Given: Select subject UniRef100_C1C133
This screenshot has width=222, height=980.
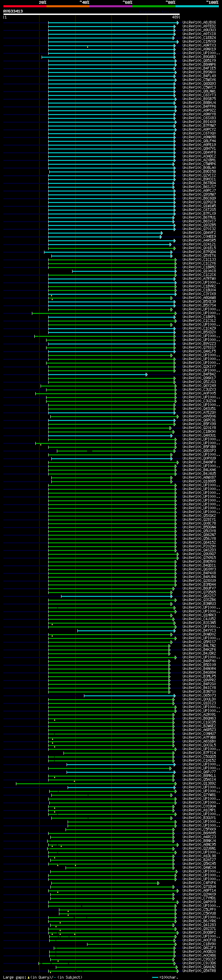Looking at the screenshot, I should pyautogui.click(x=199, y=259).
